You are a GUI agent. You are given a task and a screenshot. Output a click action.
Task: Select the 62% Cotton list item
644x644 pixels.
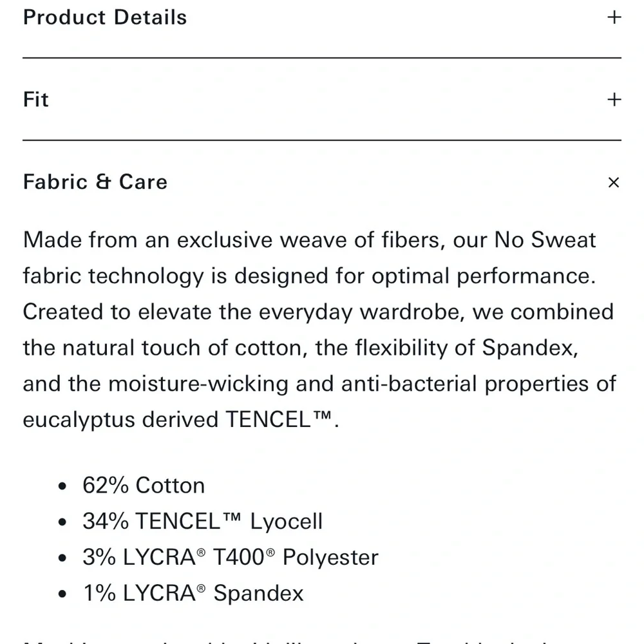pyautogui.click(x=144, y=485)
